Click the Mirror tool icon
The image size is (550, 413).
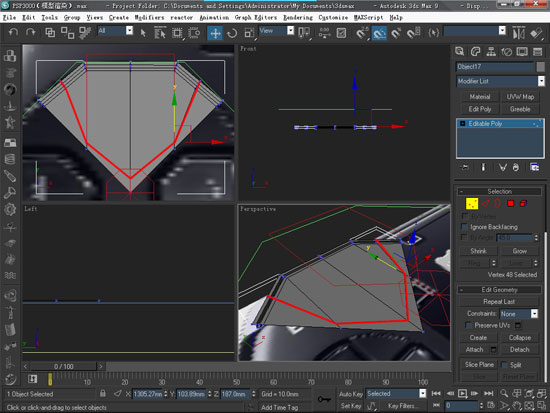pos(518,33)
